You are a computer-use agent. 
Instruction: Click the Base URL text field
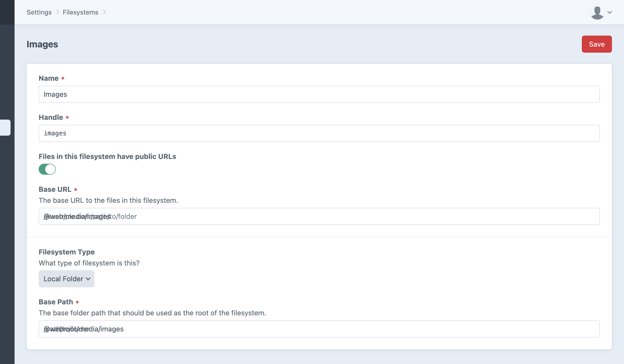coord(319,216)
